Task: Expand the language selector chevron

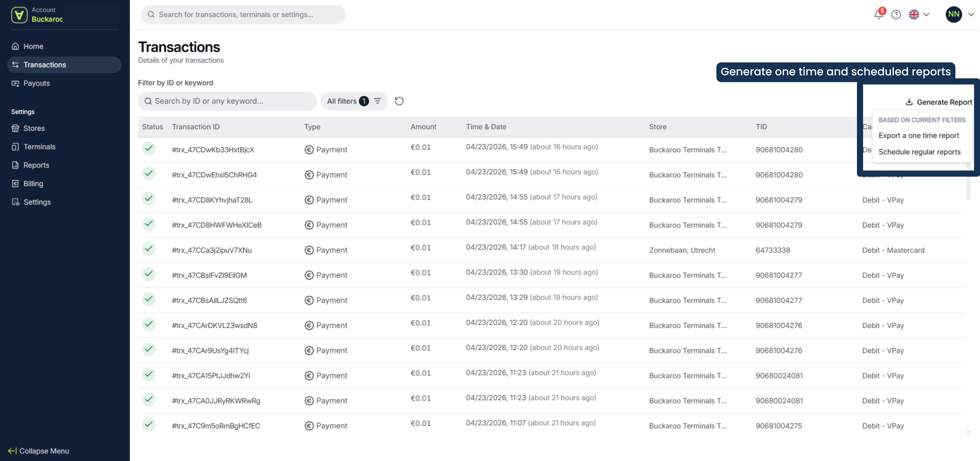Action: pyautogui.click(x=926, y=14)
